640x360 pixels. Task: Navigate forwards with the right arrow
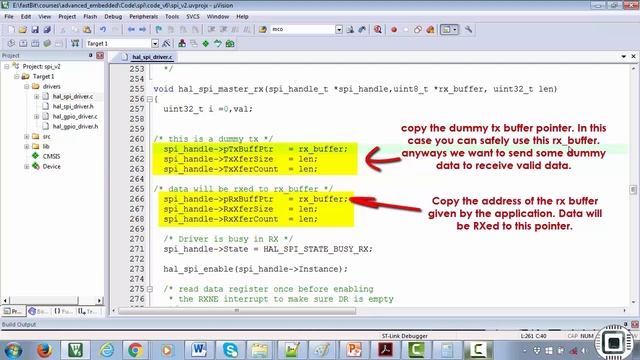[x=142, y=29]
